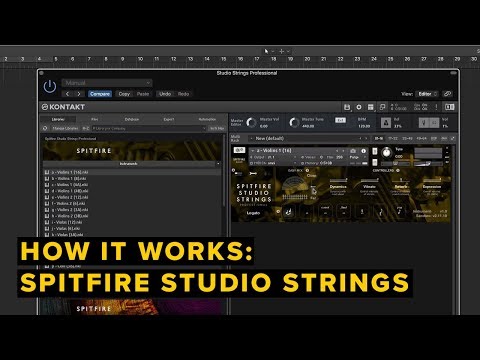Click the Paste button
The height and width of the screenshot is (360, 480).
(x=143, y=94)
